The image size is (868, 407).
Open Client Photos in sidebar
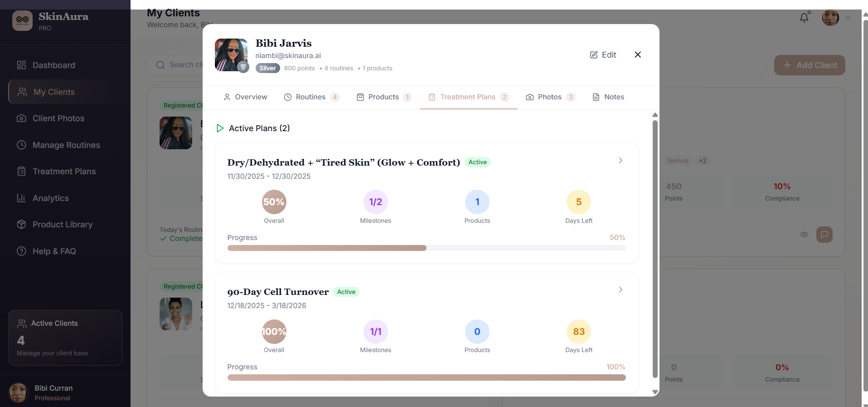coord(58,118)
